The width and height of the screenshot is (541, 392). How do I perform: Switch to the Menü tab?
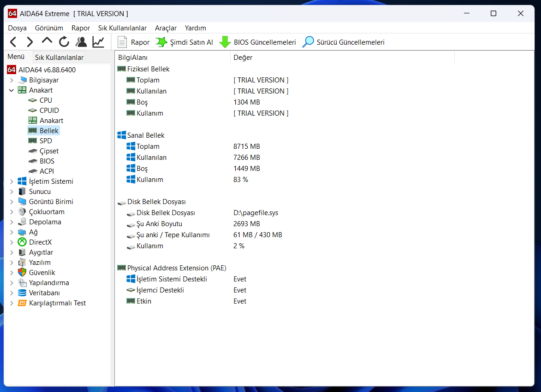[x=16, y=57]
